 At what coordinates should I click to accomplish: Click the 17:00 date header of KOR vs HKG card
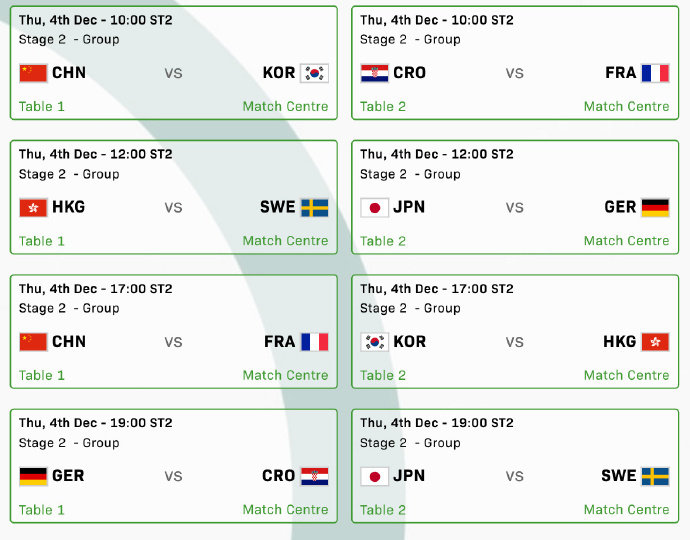tap(436, 289)
